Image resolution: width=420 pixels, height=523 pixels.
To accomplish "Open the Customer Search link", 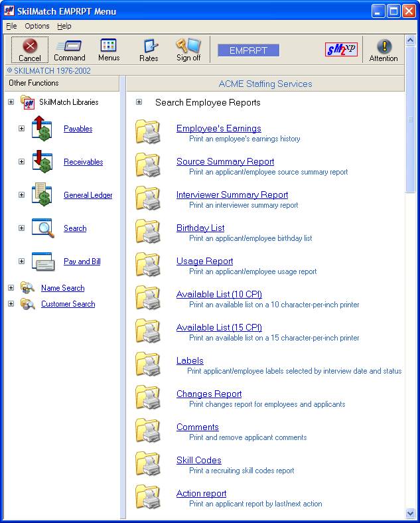I will click(x=68, y=304).
